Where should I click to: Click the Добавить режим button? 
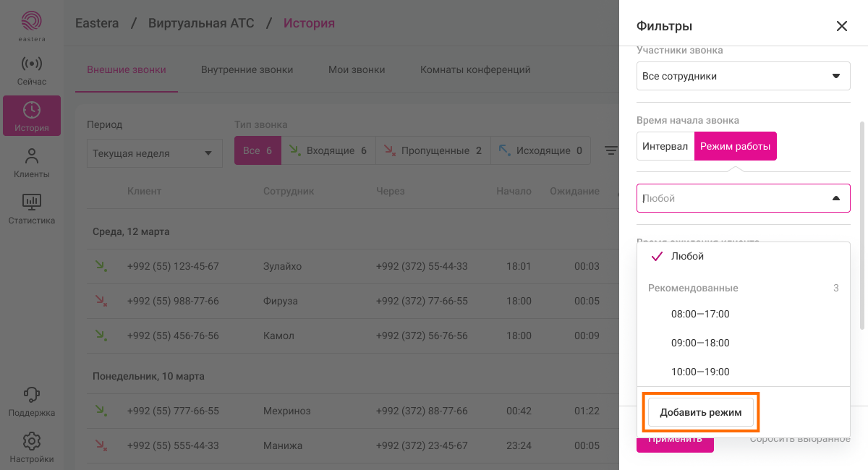(700, 412)
